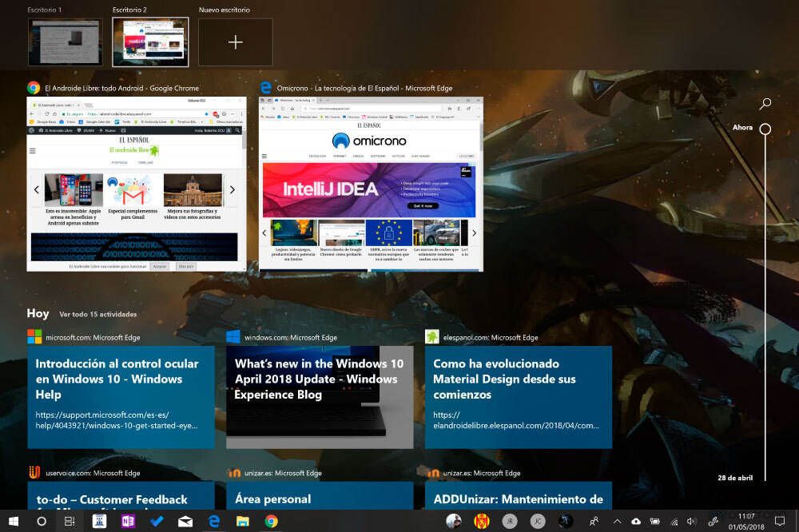Toggle Task View button on taskbar
The height and width of the screenshot is (532, 799).
[70, 521]
